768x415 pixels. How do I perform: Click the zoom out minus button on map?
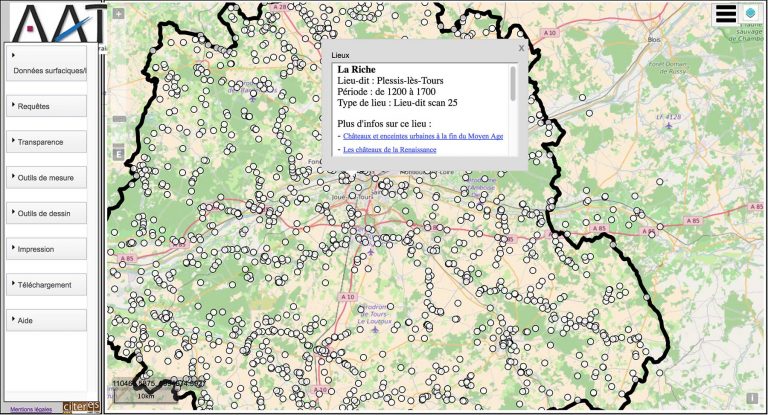(x=119, y=119)
